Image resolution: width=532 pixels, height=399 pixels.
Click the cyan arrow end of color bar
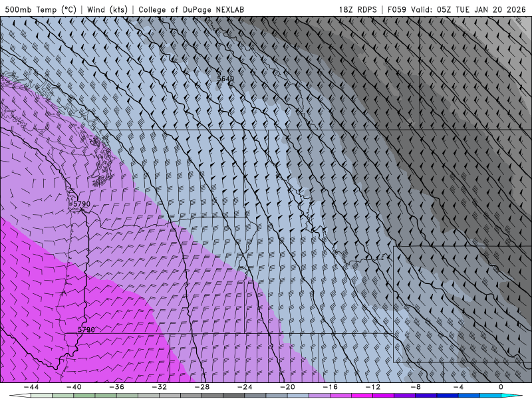pos(511,396)
